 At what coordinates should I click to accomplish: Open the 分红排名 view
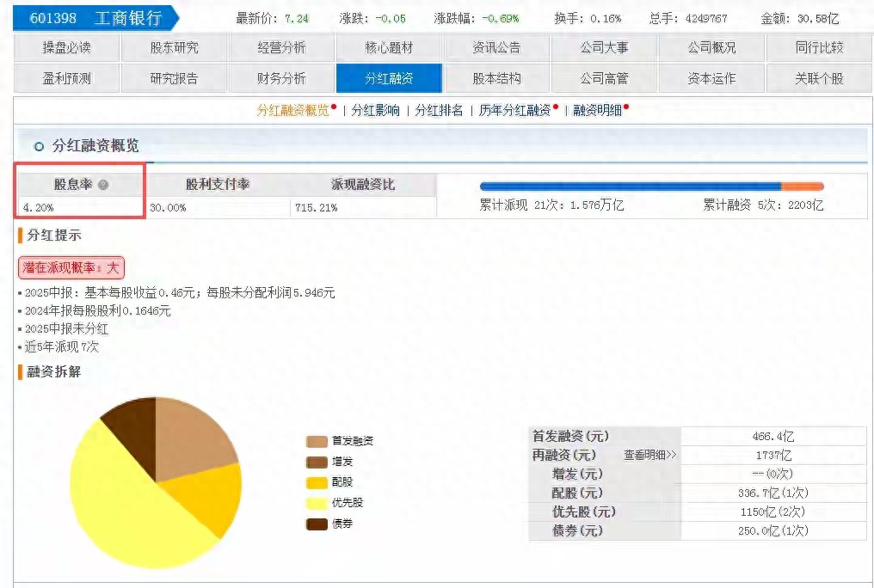click(441, 110)
